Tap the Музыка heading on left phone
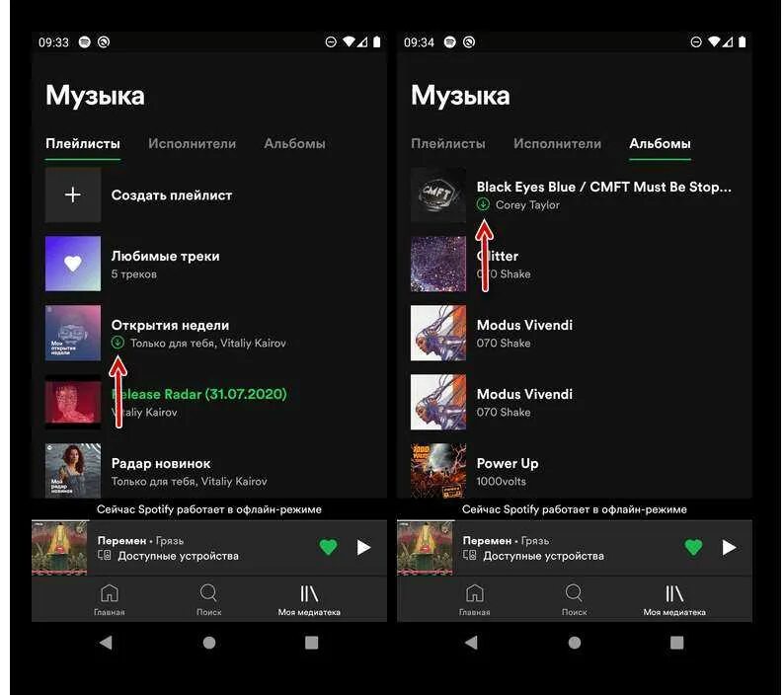The width and height of the screenshot is (784, 695). [x=95, y=95]
